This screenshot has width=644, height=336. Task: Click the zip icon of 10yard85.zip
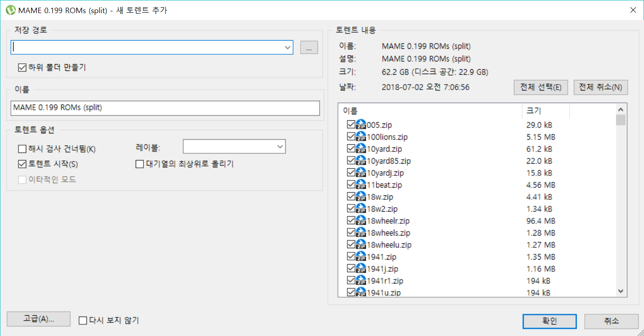[x=361, y=161]
